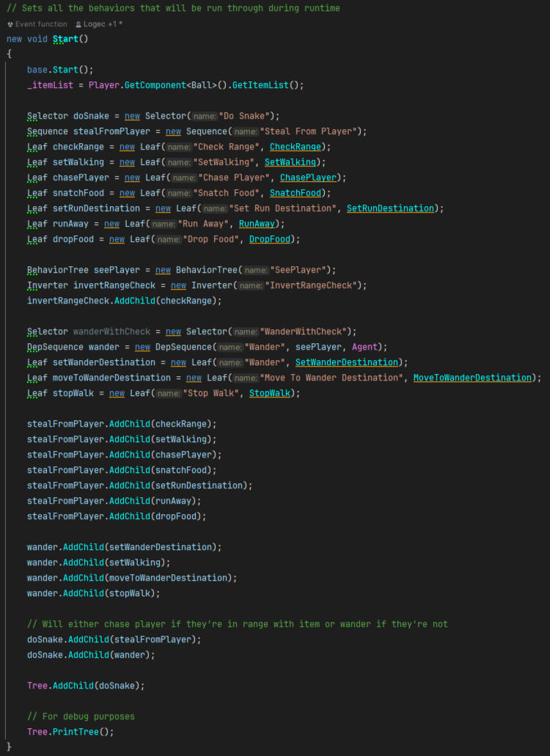Follow the underlined CheckRange method reference
The image size is (550, 756).
(296, 147)
